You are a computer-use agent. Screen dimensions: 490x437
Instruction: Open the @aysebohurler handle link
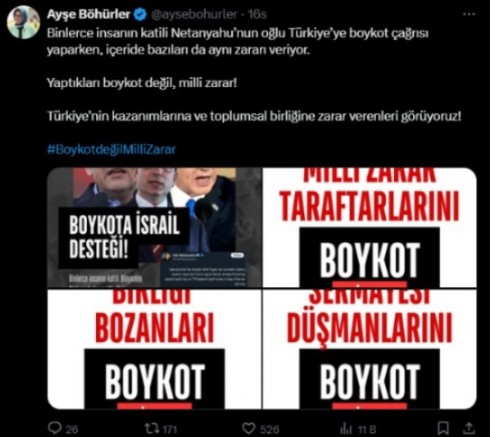tap(194, 15)
